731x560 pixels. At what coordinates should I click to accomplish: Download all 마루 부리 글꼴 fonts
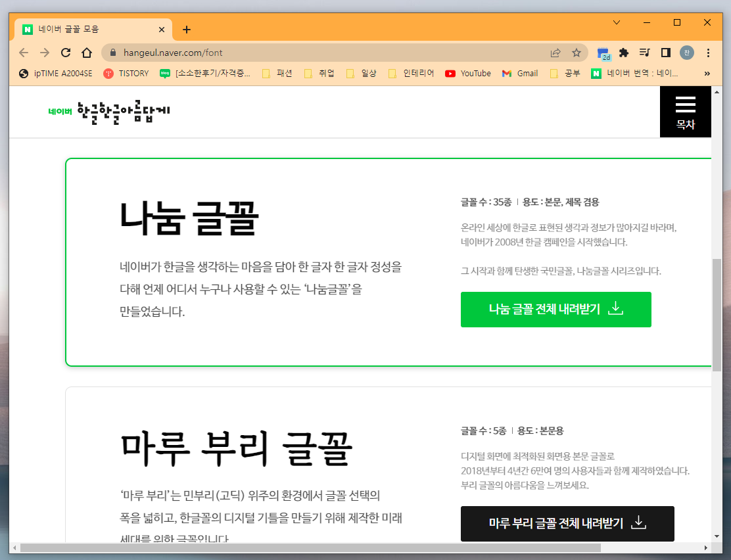567,523
